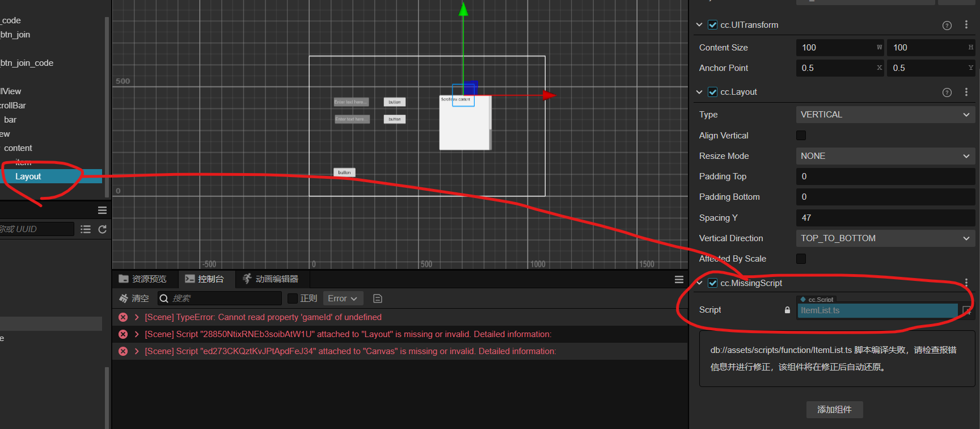Select the content node in hierarchy
The image size is (980, 429).
(18, 148)
